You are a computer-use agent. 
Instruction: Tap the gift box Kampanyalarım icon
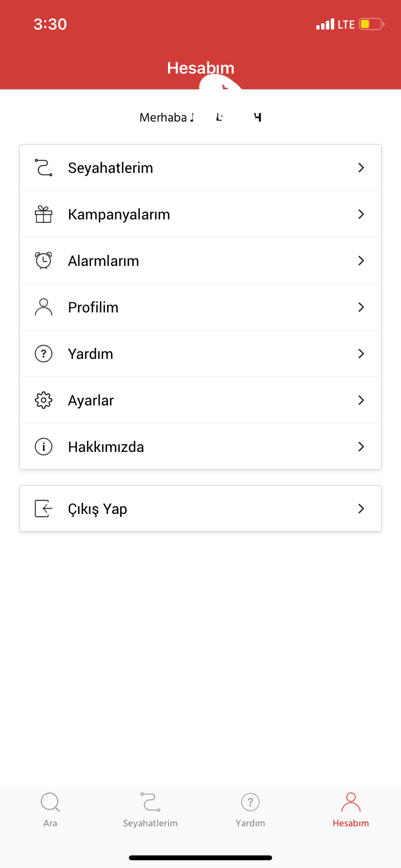(x=44, y=214)
